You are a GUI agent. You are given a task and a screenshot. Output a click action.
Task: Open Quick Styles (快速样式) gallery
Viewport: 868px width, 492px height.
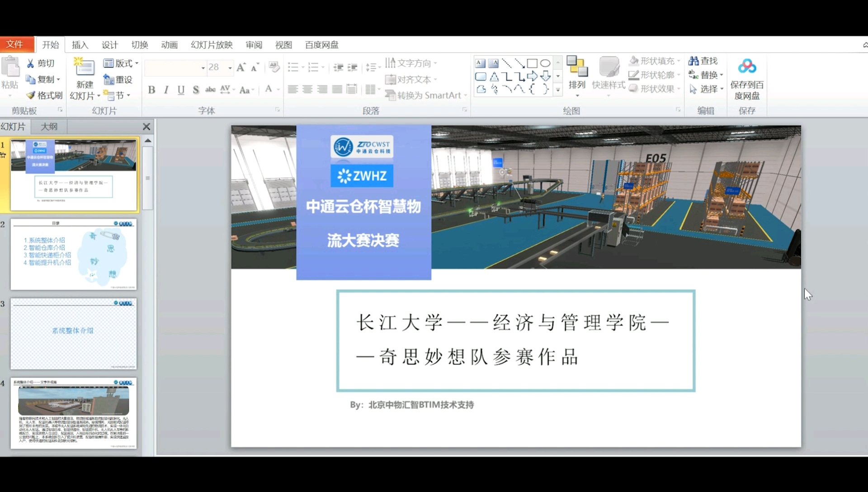tap(609, 76)
